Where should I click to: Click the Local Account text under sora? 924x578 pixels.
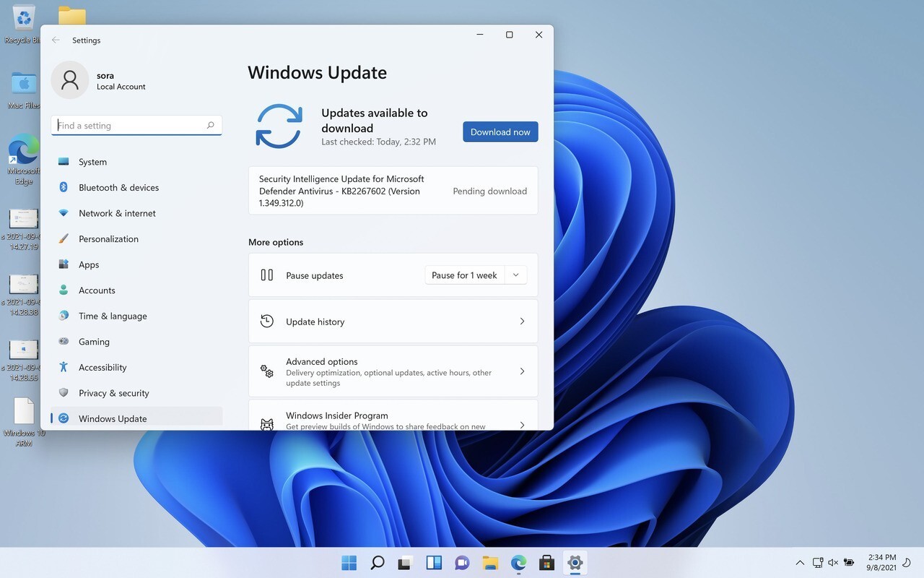(x=121, y=87)
